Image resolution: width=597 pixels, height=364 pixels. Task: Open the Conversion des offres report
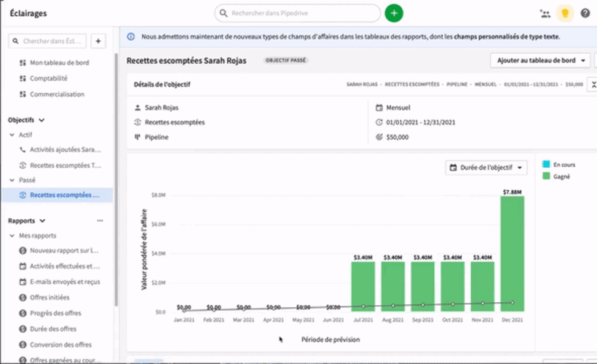[61, 344]
